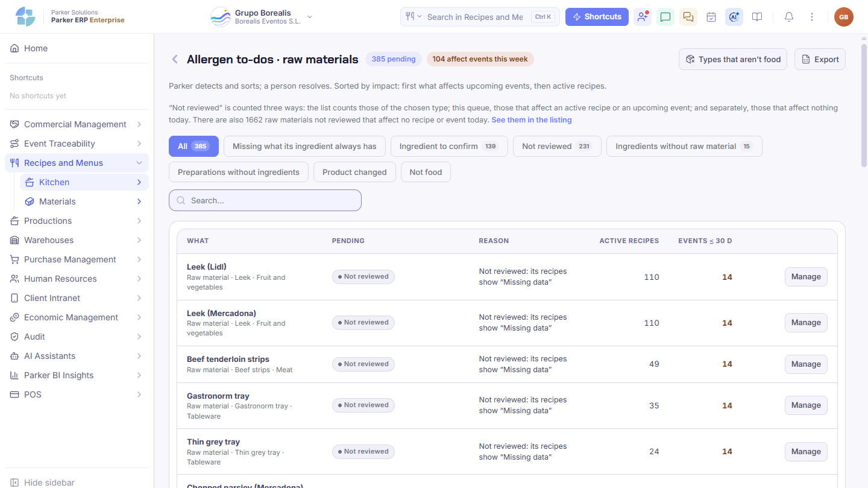Open the yellow conversations icon

(688, 17)
